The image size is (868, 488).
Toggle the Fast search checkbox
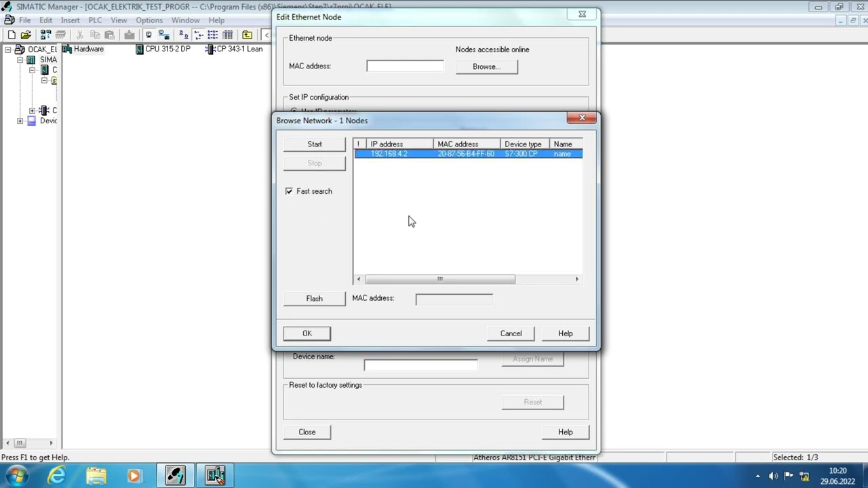tap(290, 191)
